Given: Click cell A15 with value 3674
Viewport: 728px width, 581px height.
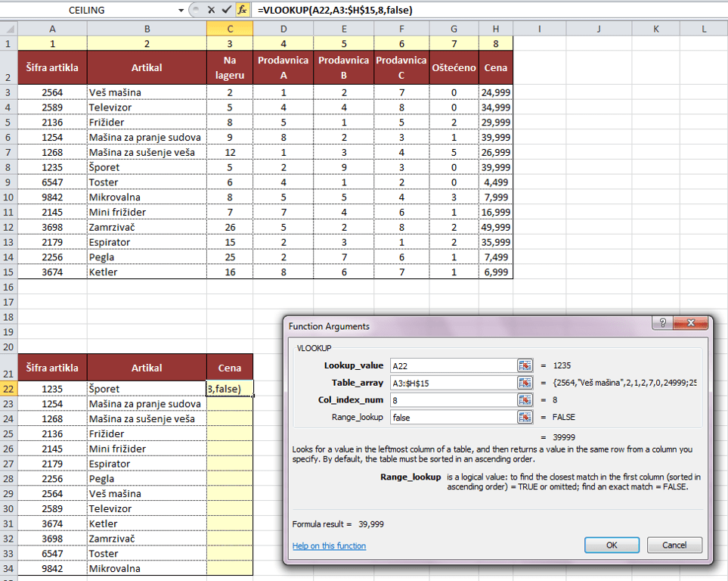Looking at the screenshot, I should point(52,272).
